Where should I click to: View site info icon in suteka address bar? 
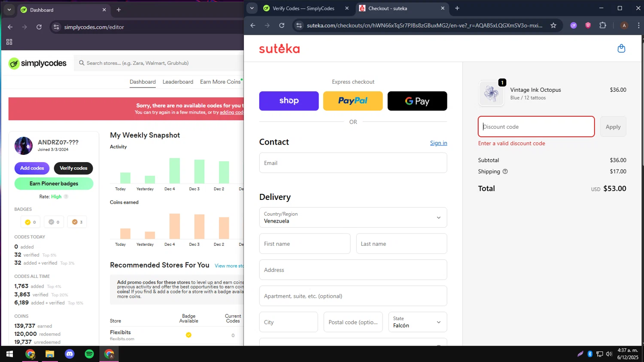click(x=300, y=25)
